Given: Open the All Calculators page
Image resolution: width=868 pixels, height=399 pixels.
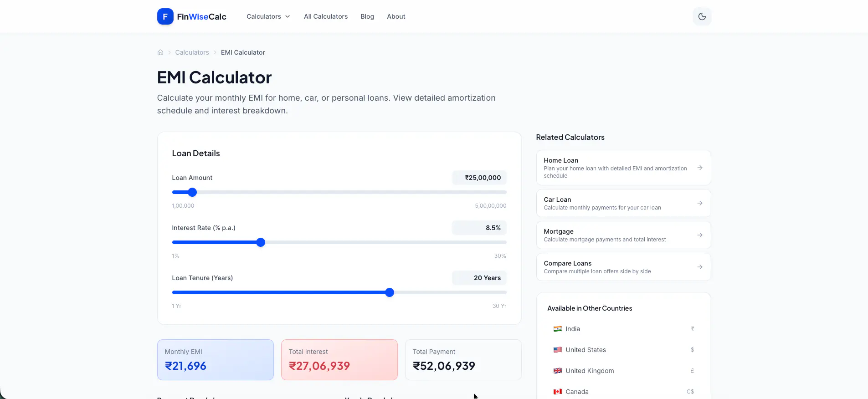Looking at the screenshot, I should pyautogui.click(x=325, y=16).
